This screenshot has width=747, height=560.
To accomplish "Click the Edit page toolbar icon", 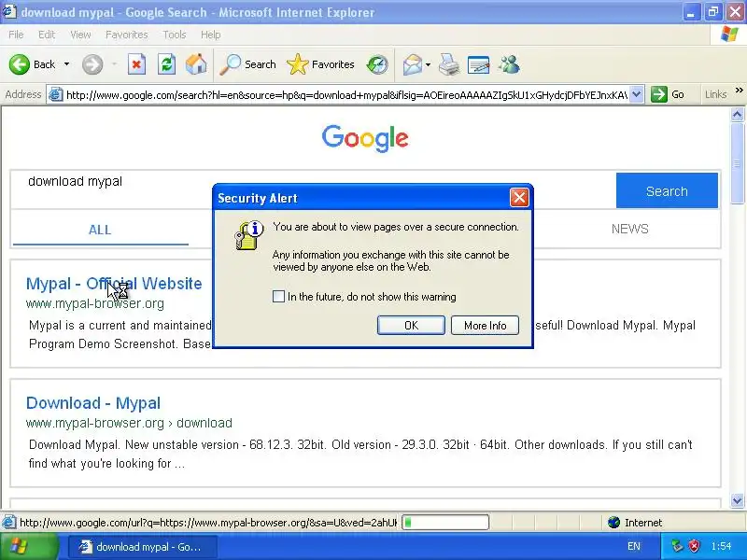I will point(479,64).
